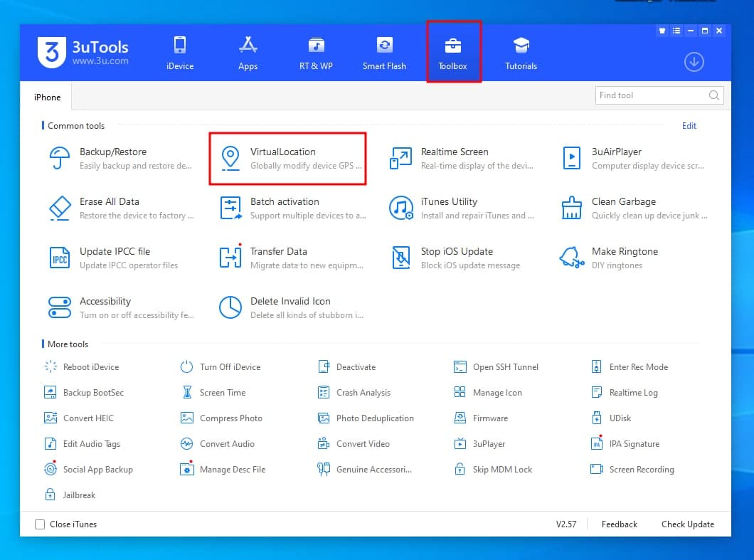Open the Tutorials tab
Viewport: 754px width, 560px height.
(x=521, y=53)
